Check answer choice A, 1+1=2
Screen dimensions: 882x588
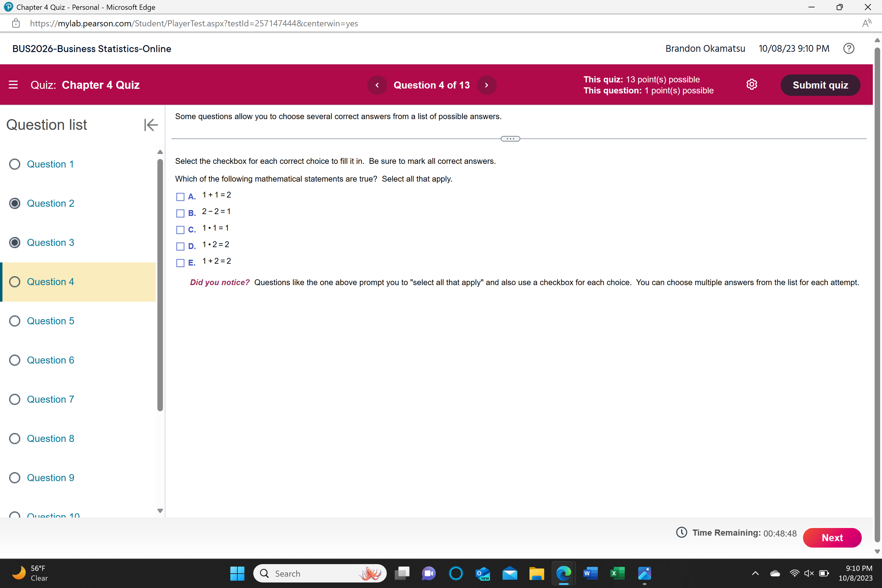(x=180, y=197)
